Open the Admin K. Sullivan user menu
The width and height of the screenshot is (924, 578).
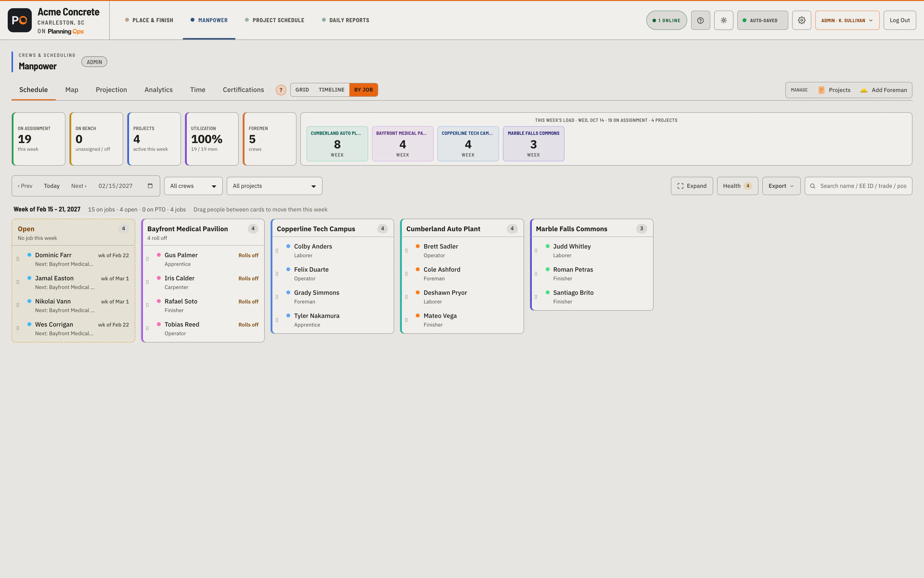coord(847,20)
